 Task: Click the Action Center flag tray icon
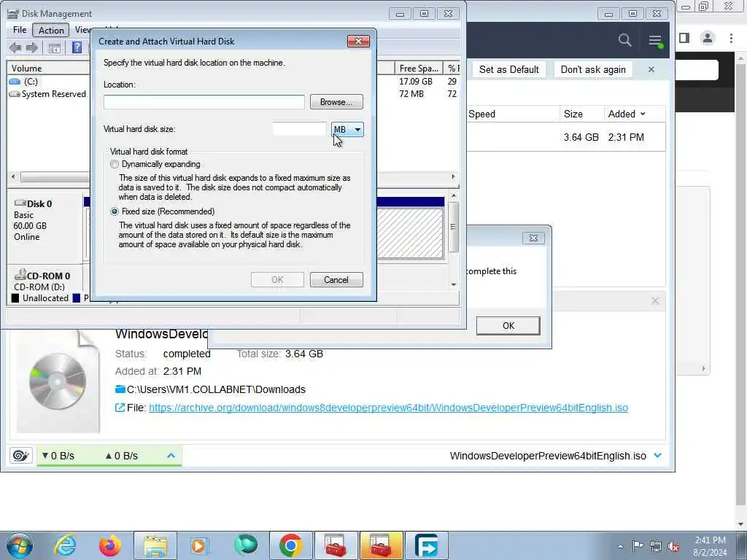(637, 545)
